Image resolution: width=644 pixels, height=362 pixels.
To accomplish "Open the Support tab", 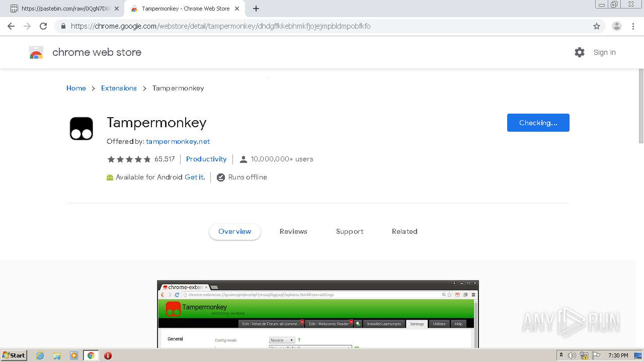I will pyautogui.click(x=350, y=232).
